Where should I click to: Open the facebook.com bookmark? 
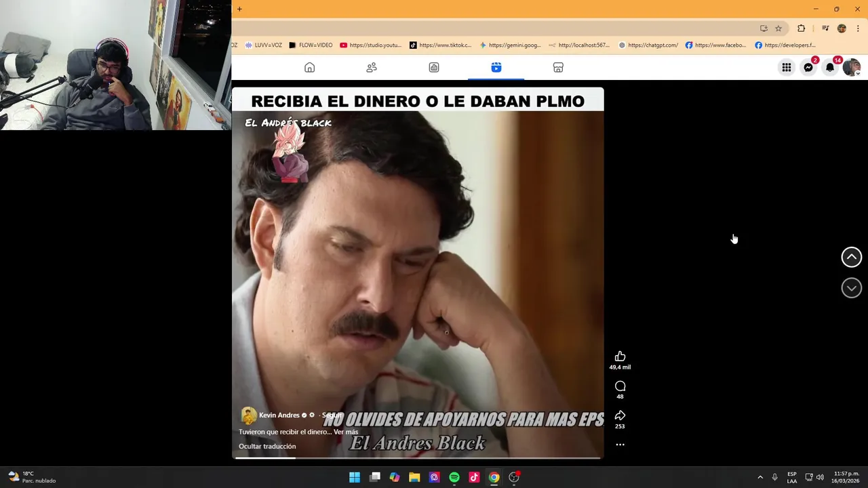(715, 45)
